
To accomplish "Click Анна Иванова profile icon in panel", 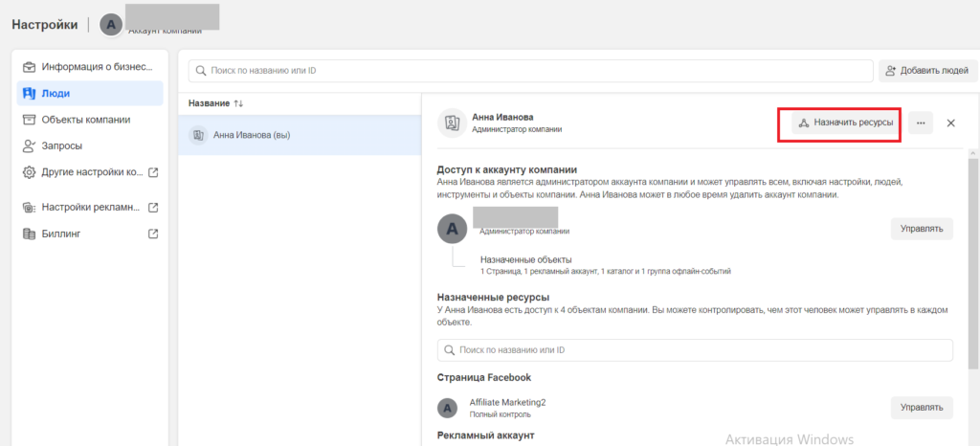I will pos(450,123).
